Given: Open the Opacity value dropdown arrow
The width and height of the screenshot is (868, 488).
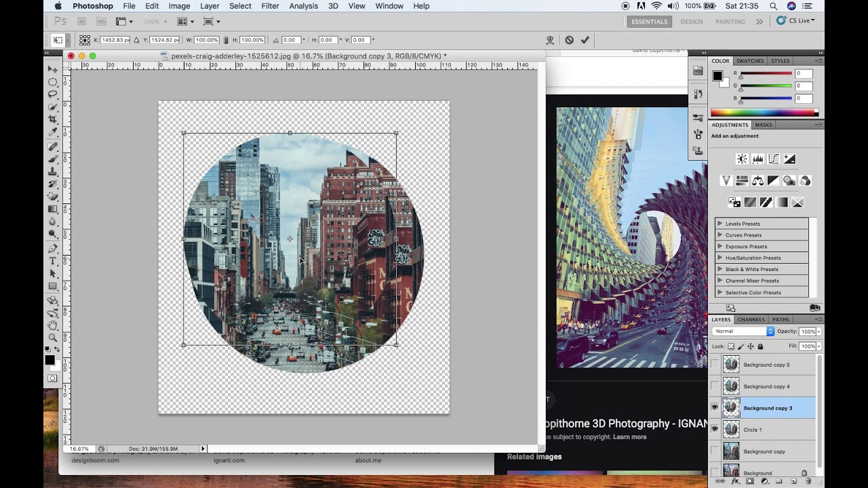Looking at the screenshot, I should click(819, 331).
